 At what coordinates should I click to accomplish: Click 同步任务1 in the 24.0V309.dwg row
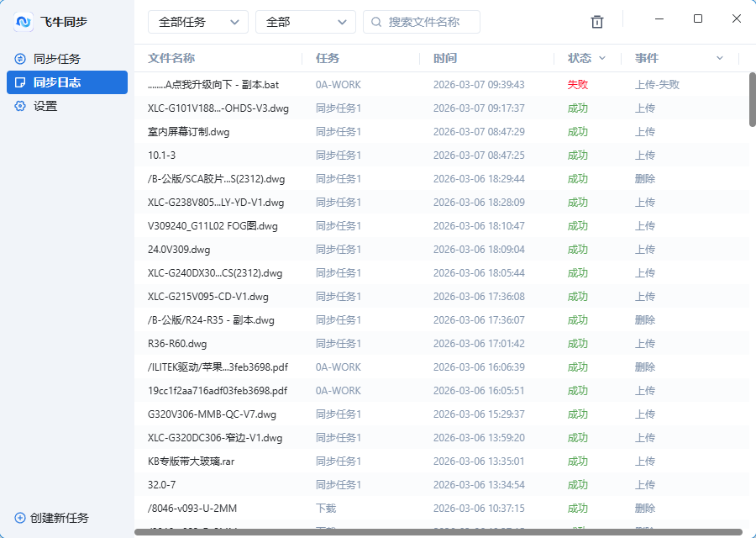(338, 250)
